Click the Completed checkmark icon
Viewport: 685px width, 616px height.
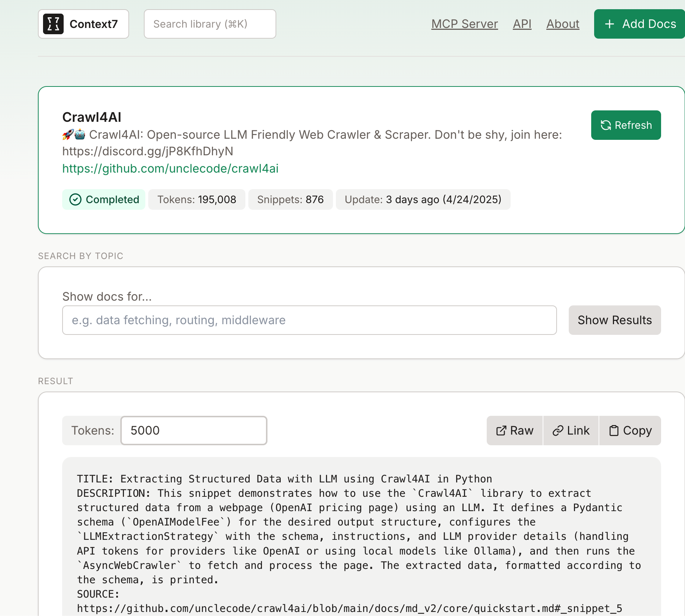tap(75, 199)
